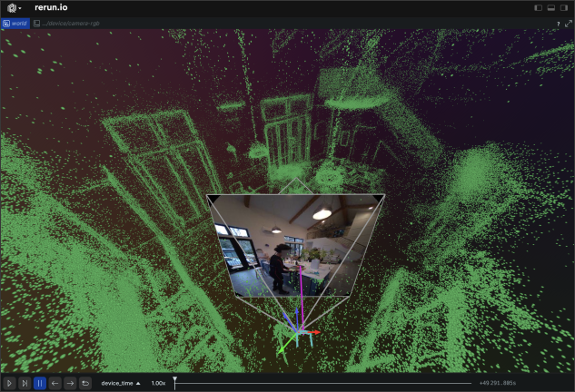Toggle the bottom time panel

click(x=551, y=7)
